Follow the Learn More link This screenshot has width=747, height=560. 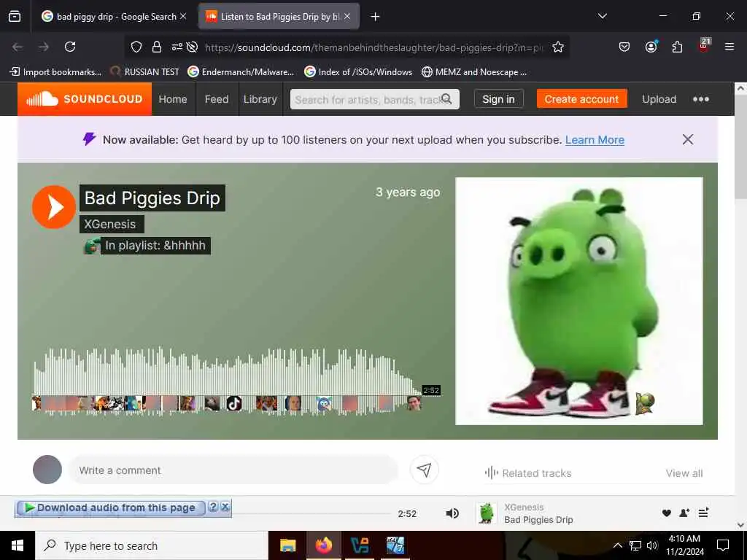(595, 140)
